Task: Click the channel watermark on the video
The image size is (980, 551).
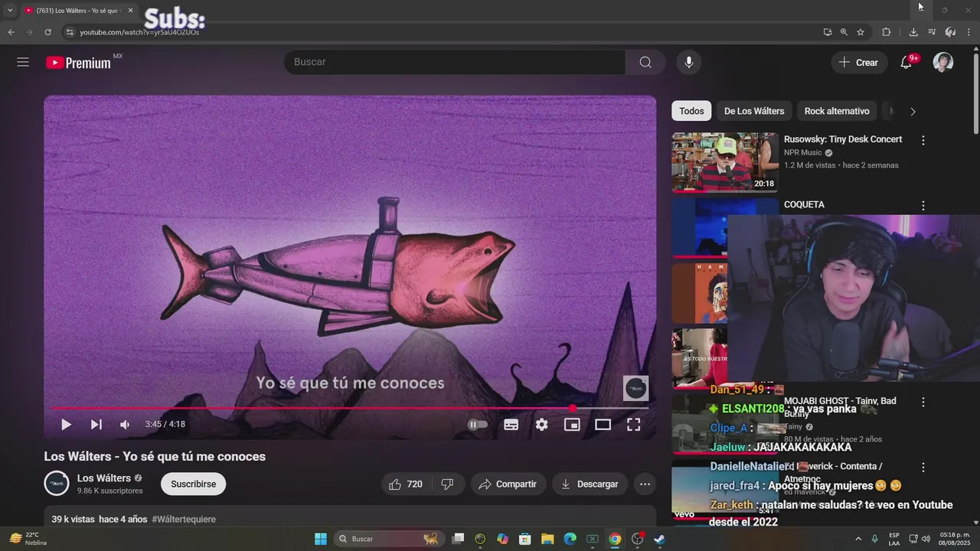Action: pos(635,388)
